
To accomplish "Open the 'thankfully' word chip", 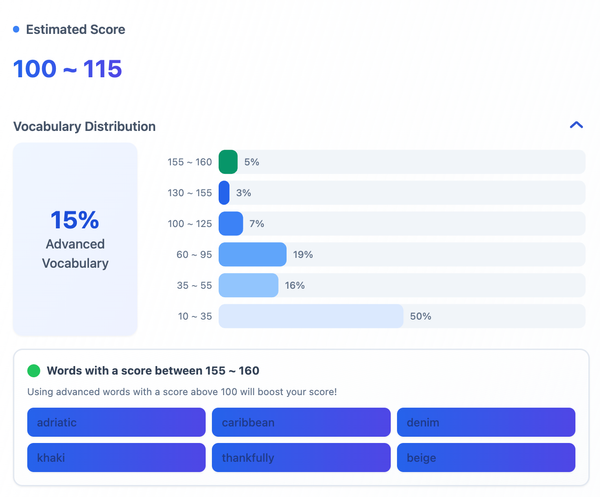I will (301, 458).
